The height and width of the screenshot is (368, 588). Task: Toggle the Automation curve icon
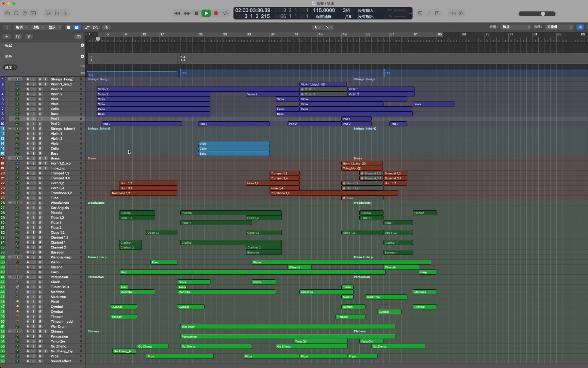point(87,27)
